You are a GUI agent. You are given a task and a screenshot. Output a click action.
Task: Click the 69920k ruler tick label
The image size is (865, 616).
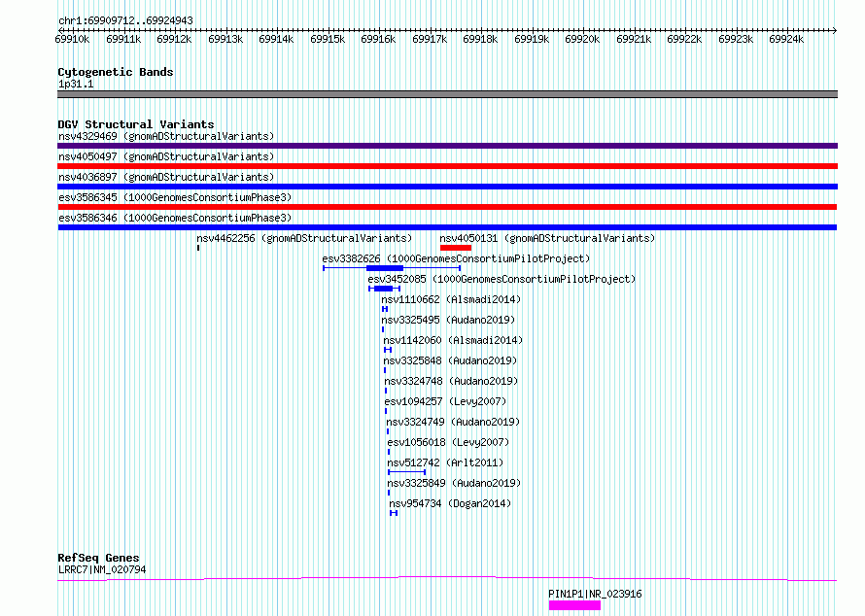(582, 39)
